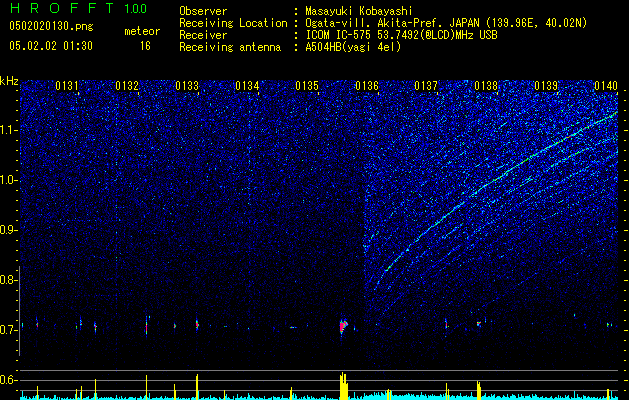Click the A504HB(yagi 4el) antenna text
629x400 pixels.
coord(353,47)
